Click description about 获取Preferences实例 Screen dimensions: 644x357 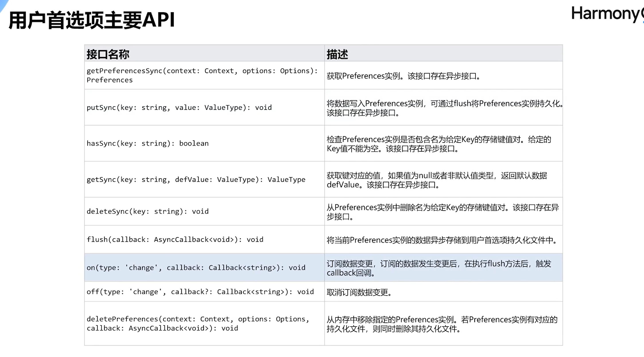click(403, 76)
